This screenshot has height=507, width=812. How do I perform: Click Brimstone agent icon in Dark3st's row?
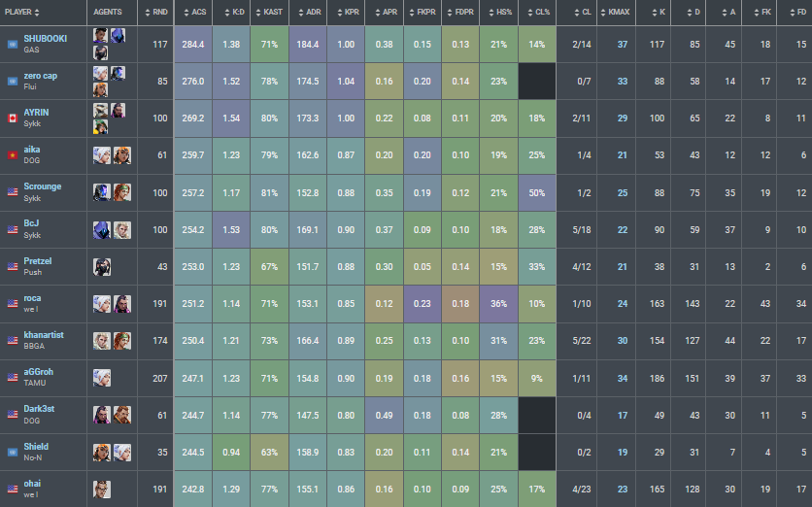pyautogui.click(x=122, y=415)
